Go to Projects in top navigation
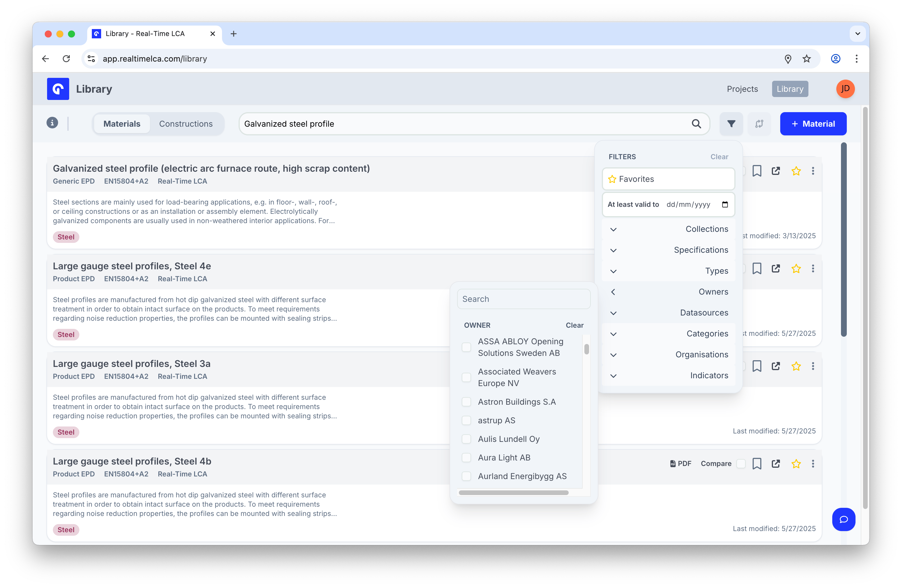Screen dimensions: 902x588 [x=742, y=89]
